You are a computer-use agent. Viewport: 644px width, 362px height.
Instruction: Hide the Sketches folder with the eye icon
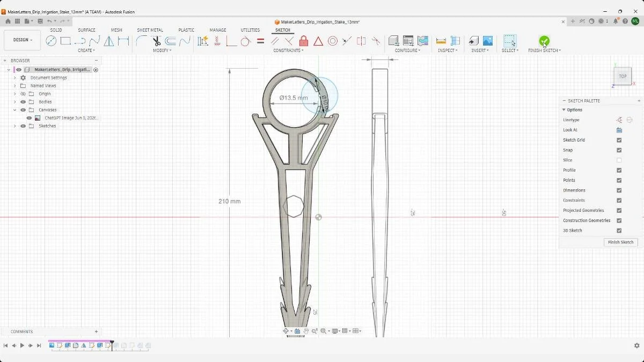click(23, 126)
